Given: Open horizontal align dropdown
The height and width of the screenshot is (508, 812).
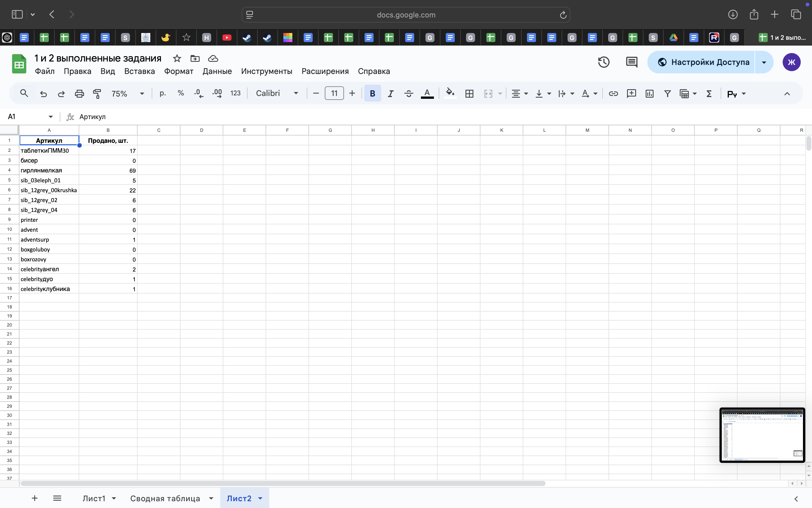Looking at the screenshot, I should coord(520,93).
